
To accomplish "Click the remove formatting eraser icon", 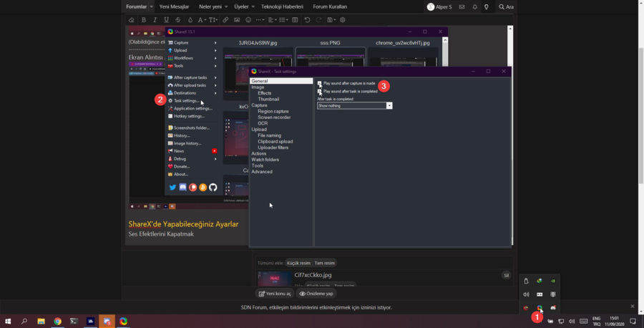I will point(132,20).
